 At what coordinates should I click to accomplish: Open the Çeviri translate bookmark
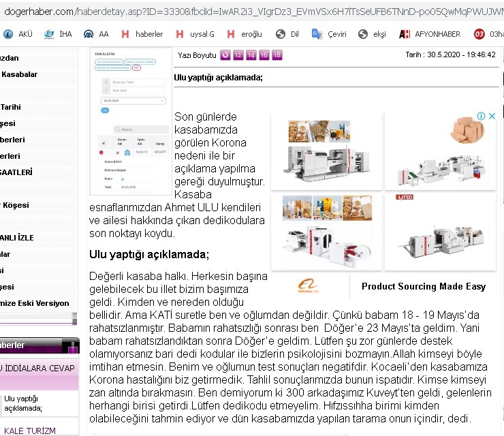[328, 34]
